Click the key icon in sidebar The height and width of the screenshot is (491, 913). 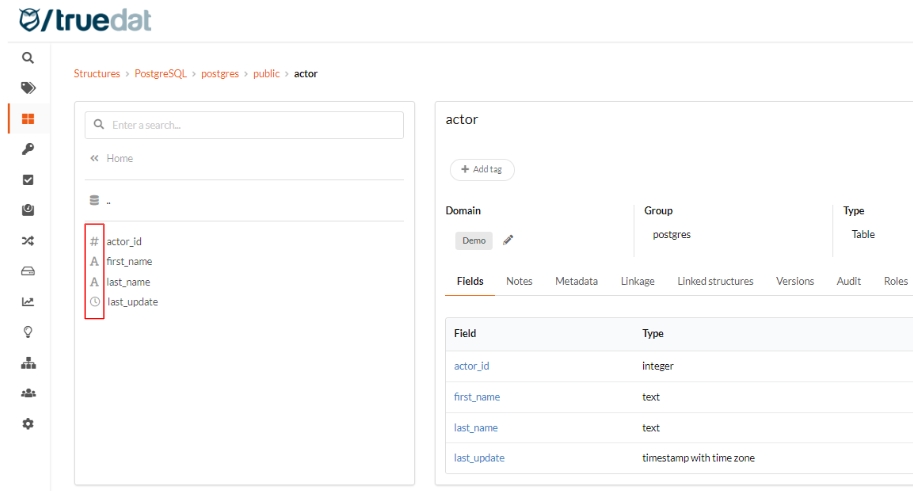28,149
